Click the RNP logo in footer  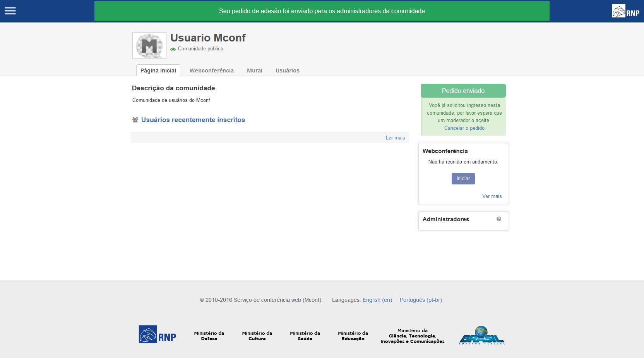point(157,334)
